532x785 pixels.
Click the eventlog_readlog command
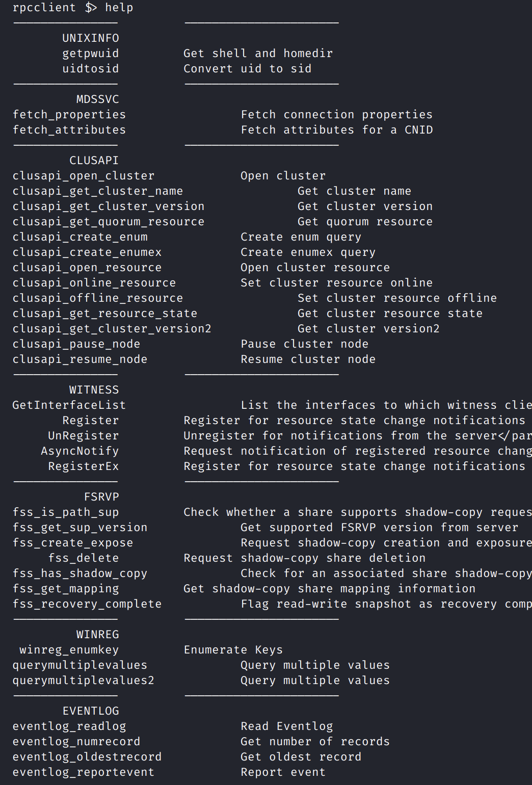click(69, 726)
